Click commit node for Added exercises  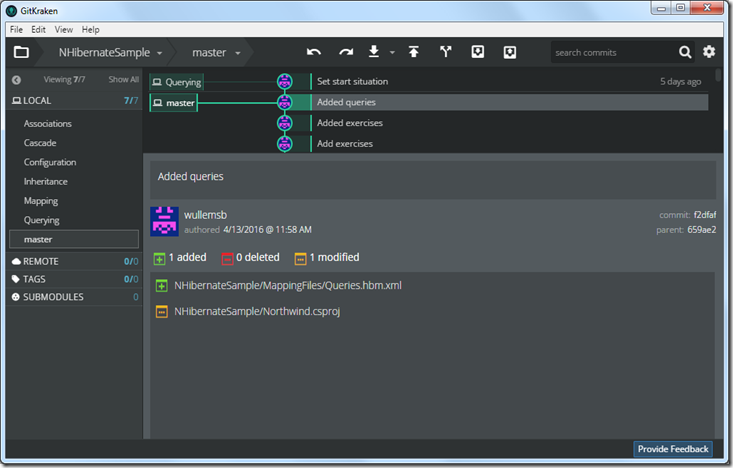coord(285,122)
